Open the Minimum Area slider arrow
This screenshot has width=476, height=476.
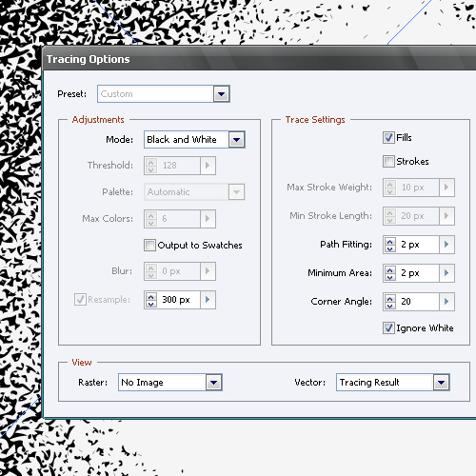[446, 273]
